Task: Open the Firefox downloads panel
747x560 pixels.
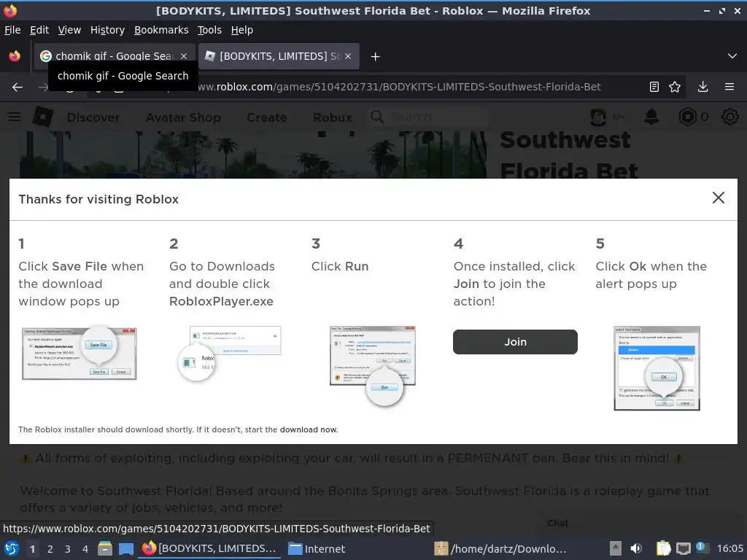Action: [703, 87]
